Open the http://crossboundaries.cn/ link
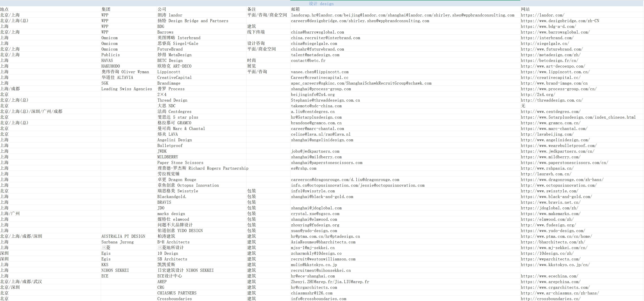 tap(550, 299)
